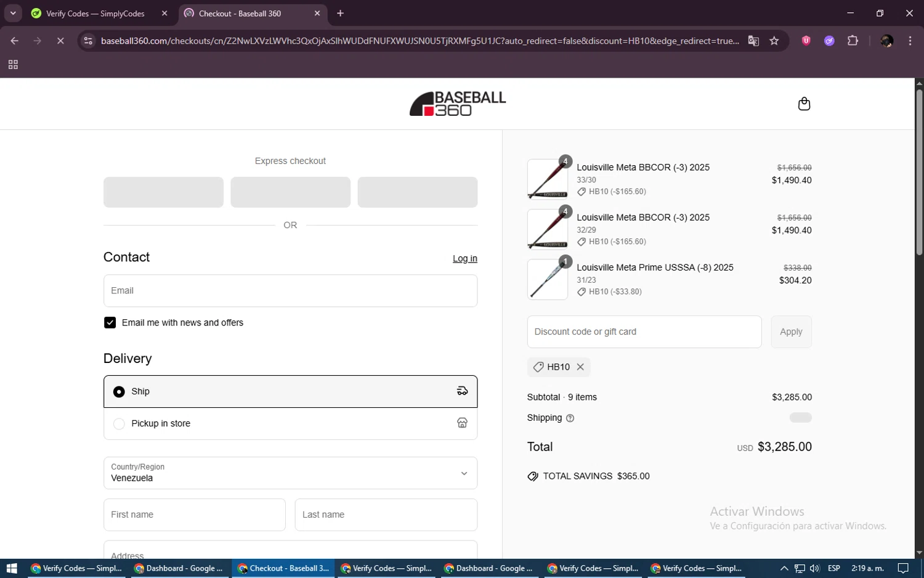This screenshot has width=924, height=578.
Task: Click the Log in link
Action: pyautogui.click(x=464, y=259)
